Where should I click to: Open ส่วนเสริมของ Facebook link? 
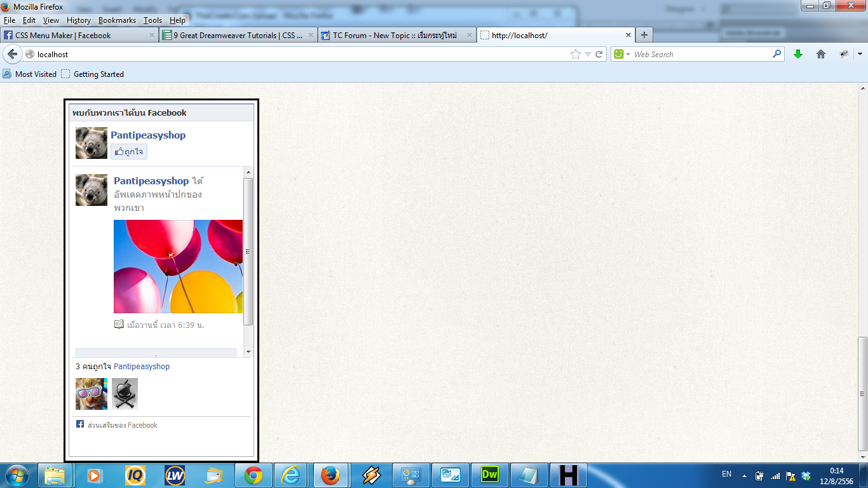click(123, 425)
